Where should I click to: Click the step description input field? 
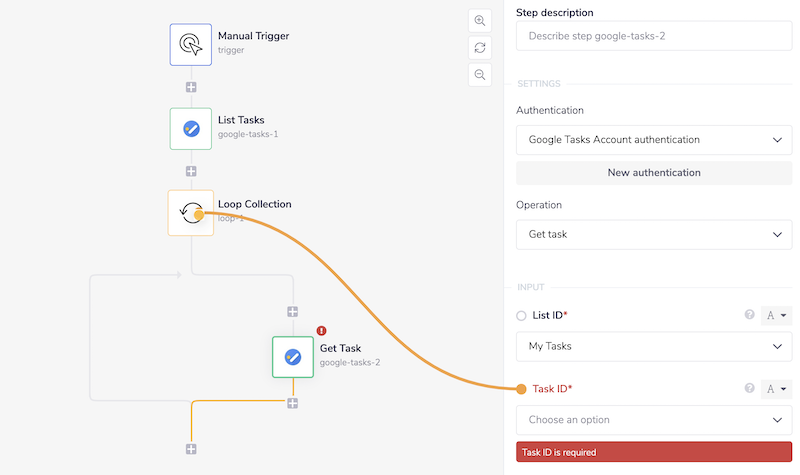654,37
